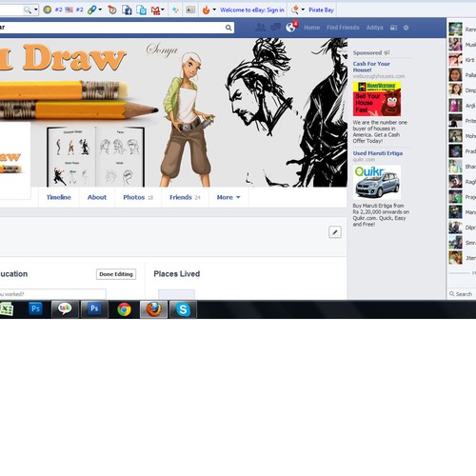Expand the More dropdown tab
The height and width of the screenshot is (476, 476).
coord(228,197)
